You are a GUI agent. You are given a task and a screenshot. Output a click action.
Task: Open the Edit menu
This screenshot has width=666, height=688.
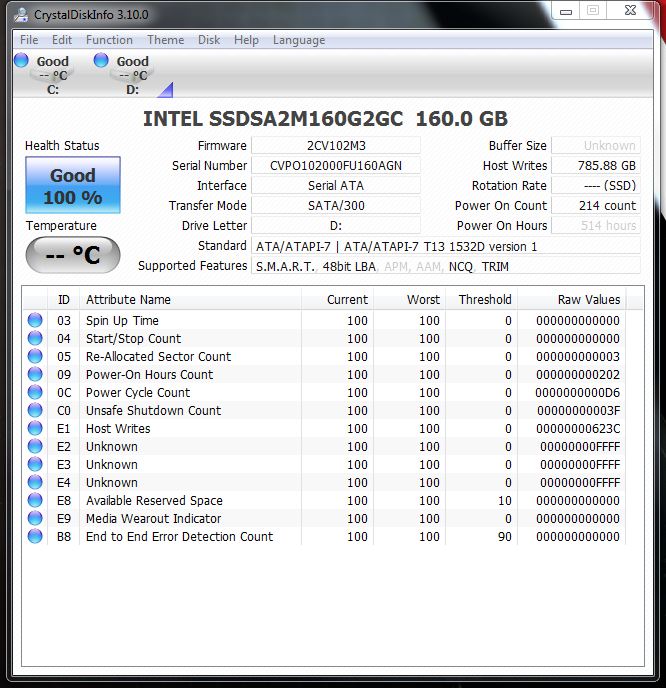[62, 40]
